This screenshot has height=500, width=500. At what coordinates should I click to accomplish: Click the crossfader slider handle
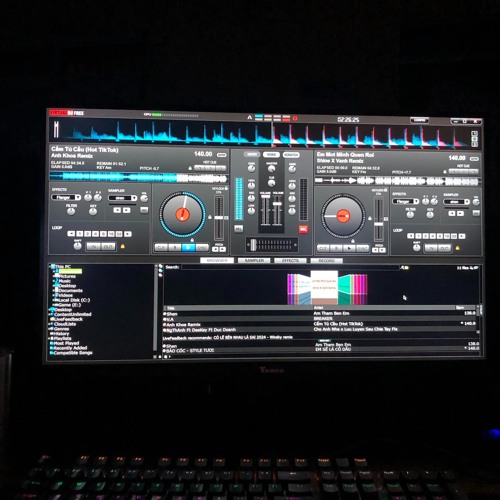253,245
